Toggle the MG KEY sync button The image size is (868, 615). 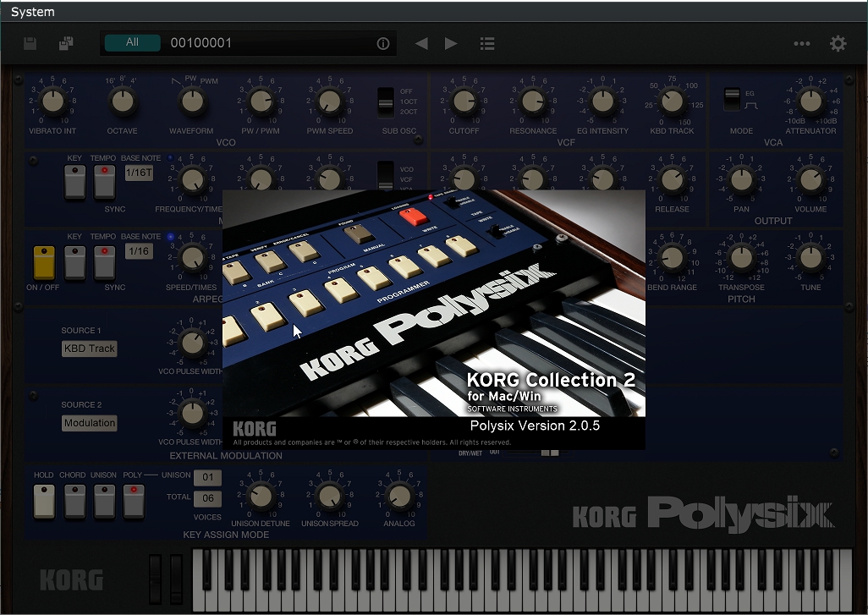[x=74, y=182]
